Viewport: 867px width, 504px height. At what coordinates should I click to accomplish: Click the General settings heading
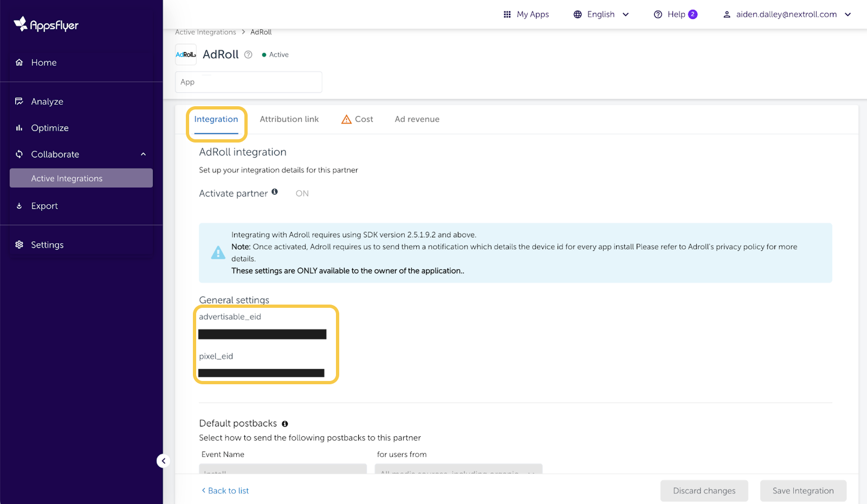click(234, 300)
